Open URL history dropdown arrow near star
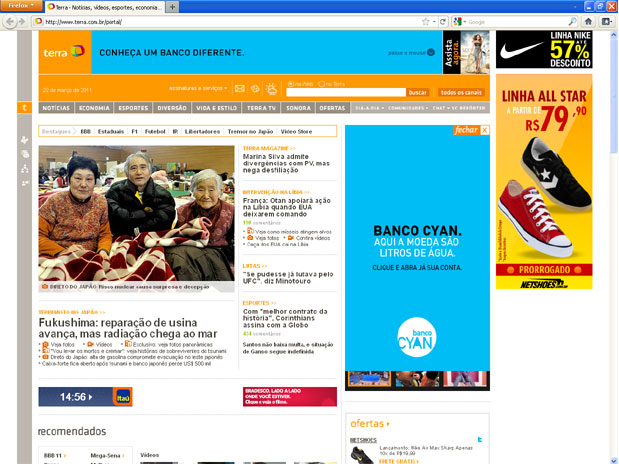This screenshot has height=464, width=619. [x=434, y=22]
